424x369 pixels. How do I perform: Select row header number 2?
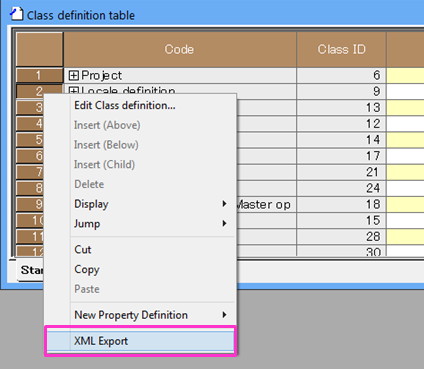tap(39, 90)
